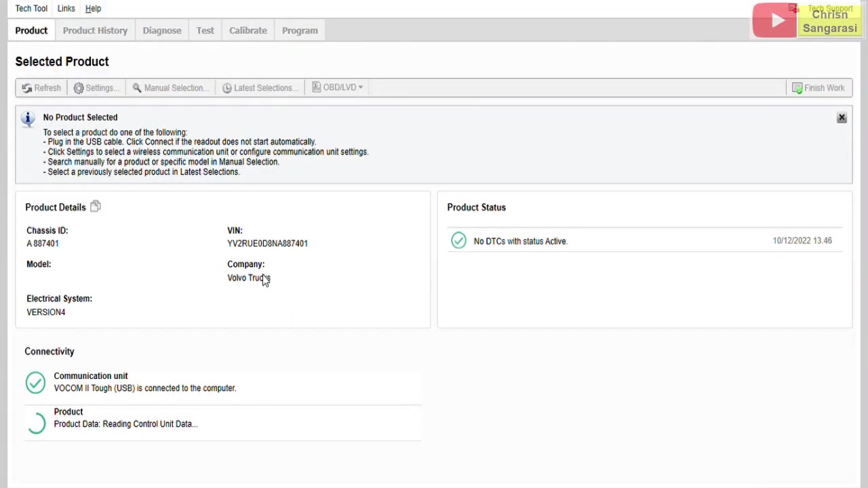Click the Product Status checkmark for No DTCs

click(x=459, y=241)
